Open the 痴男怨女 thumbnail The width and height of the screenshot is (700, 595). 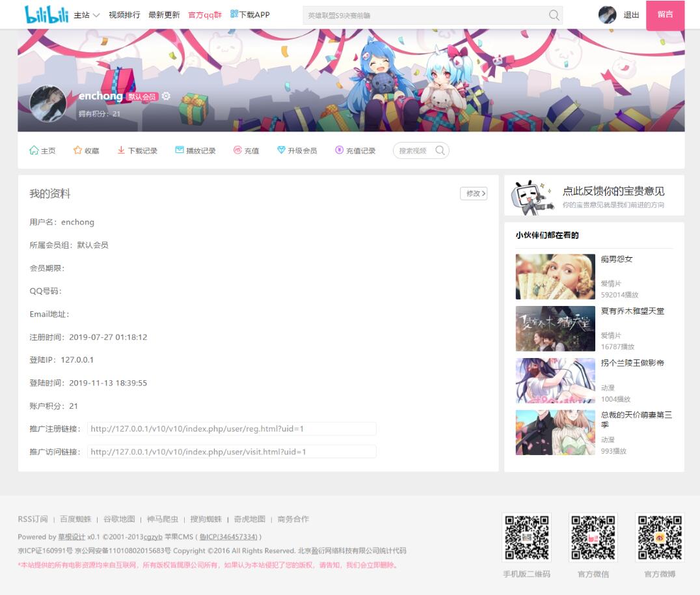(x=556, y=277)
